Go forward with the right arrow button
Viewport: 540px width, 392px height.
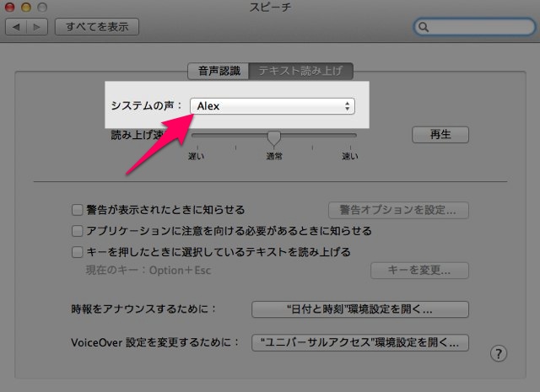[37, 27]
